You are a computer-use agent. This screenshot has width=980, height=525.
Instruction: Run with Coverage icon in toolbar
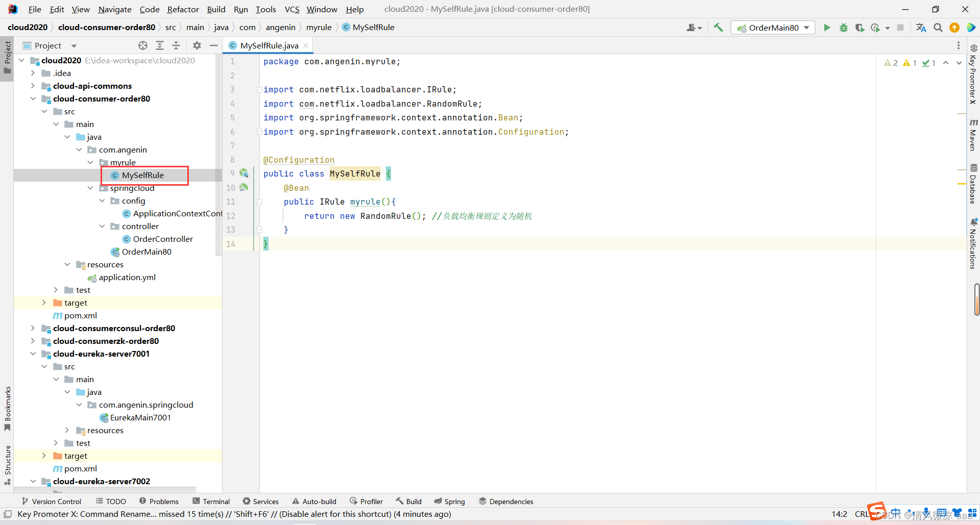860,28
